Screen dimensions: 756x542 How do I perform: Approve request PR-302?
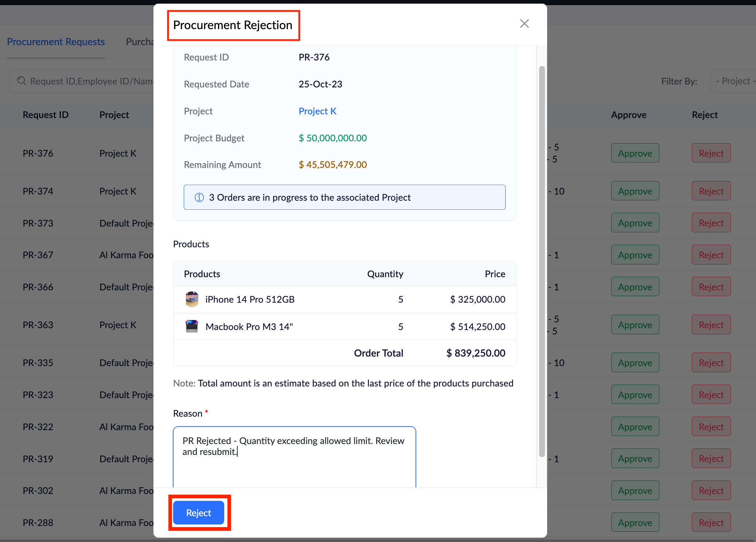pyautogui.click(x=635, y=491)
